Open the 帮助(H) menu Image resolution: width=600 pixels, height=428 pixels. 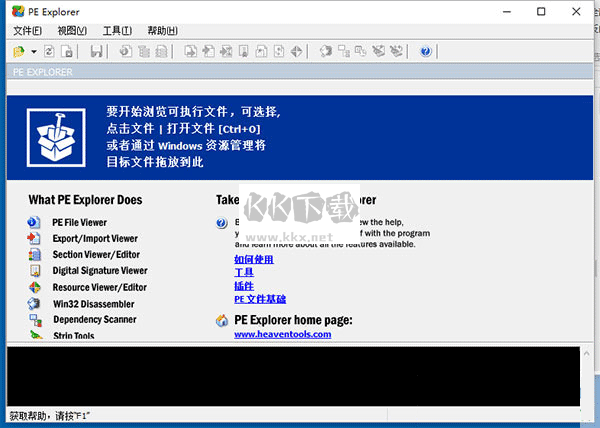tap(162, 31)
